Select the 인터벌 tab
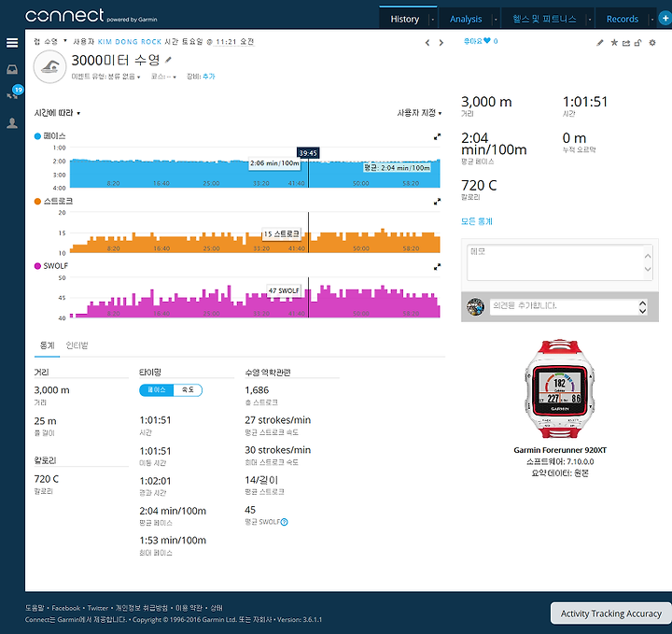The image size is (672, 634). coord(77,345)
